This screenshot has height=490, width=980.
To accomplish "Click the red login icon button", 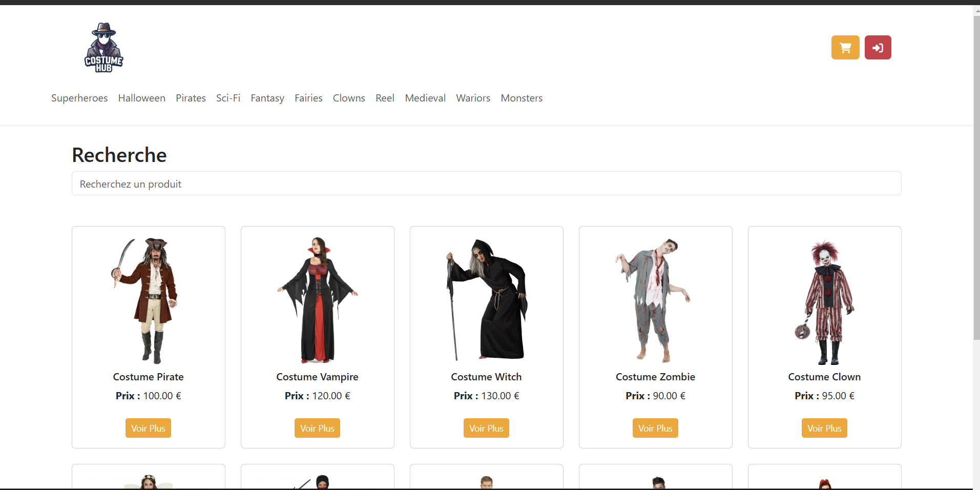I will click(878, 48).
